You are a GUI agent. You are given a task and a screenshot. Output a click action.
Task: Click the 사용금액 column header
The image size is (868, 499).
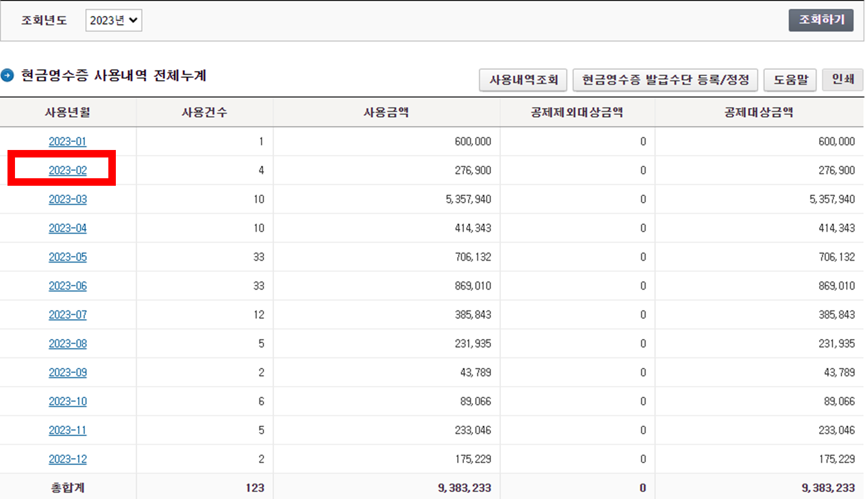[386, 112]
